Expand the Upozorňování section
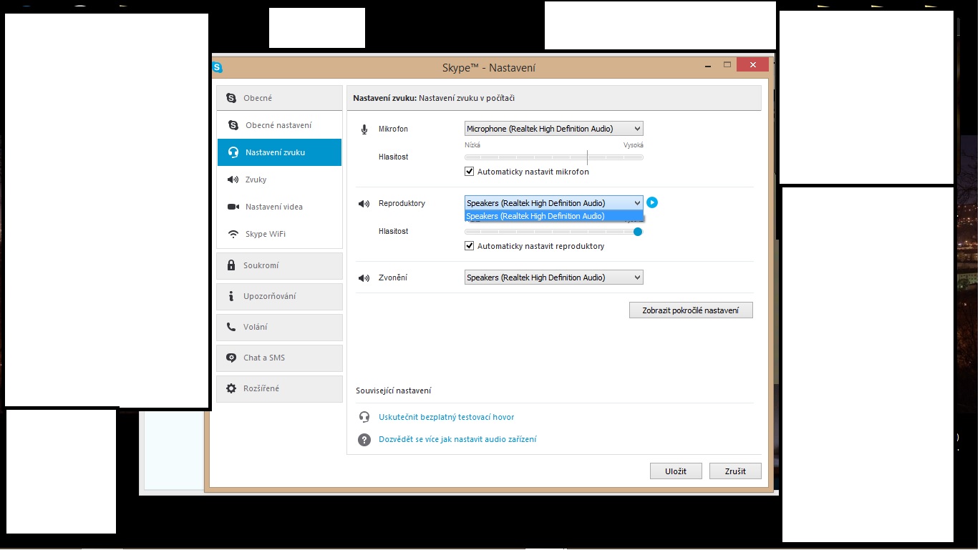Screen dimensions: 980x550 click(280, 296)
